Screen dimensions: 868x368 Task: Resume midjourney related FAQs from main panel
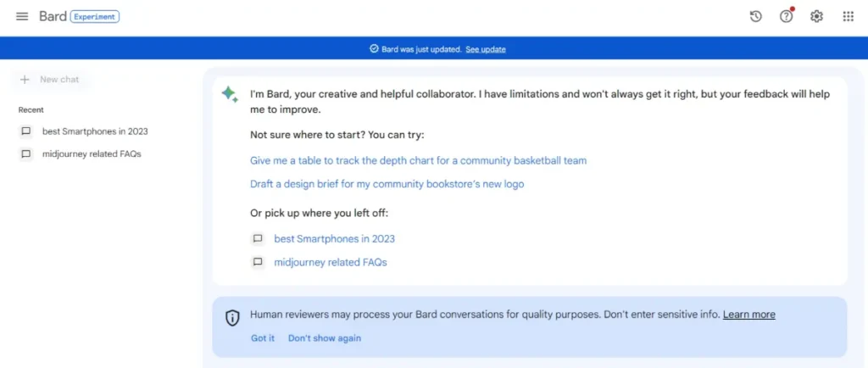(x=331, y=262)
